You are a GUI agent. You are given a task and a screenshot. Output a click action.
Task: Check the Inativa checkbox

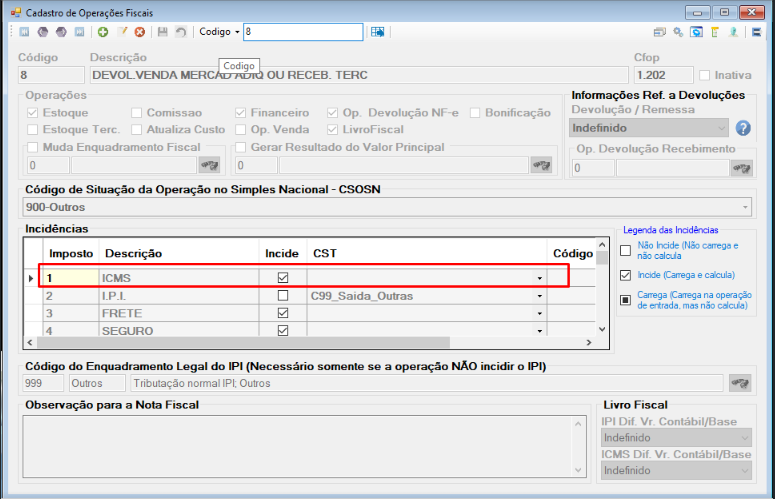click(705, 75)
